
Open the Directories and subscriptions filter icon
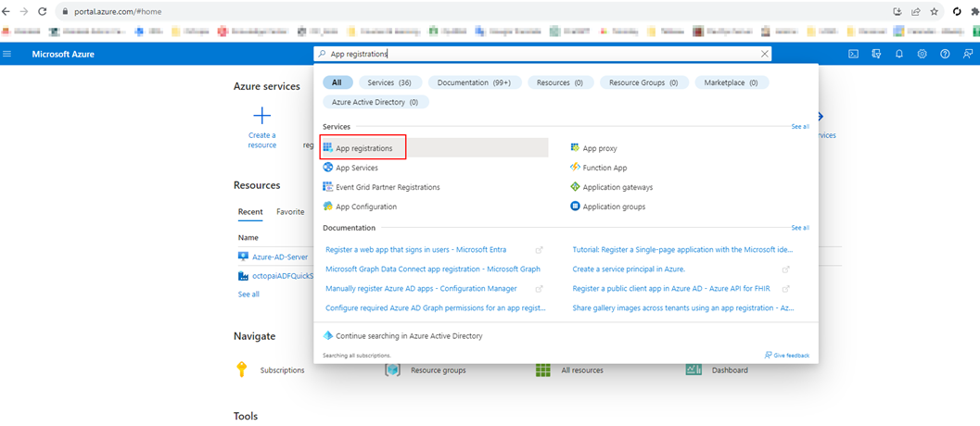tap(876, 54)
